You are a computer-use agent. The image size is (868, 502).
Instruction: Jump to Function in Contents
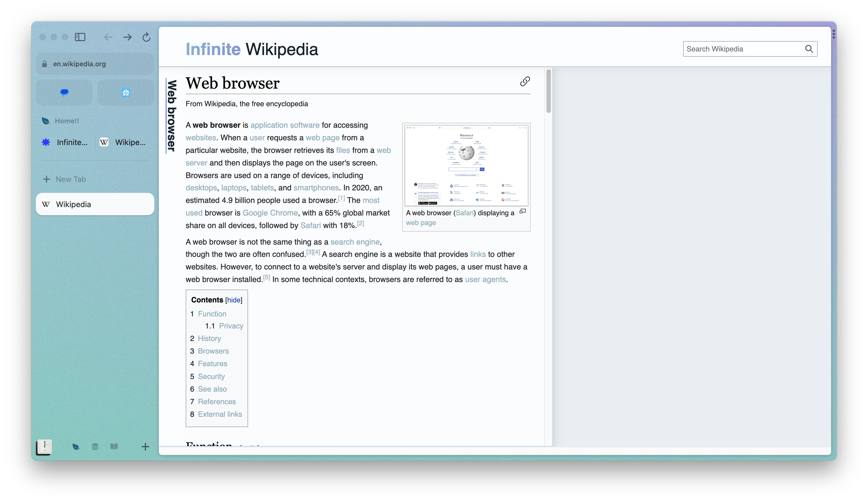[x=212, y=314]
